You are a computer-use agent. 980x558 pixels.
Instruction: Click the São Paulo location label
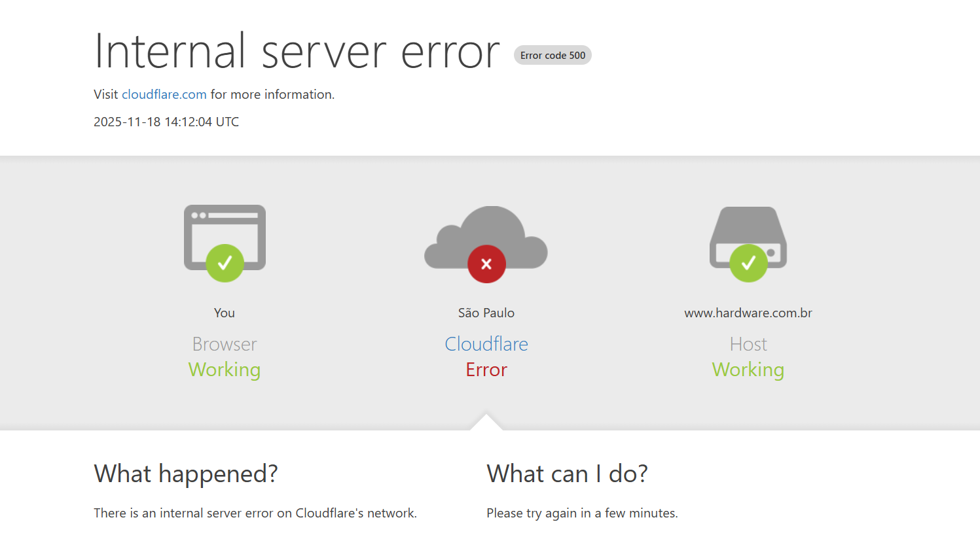coord(486,313)
